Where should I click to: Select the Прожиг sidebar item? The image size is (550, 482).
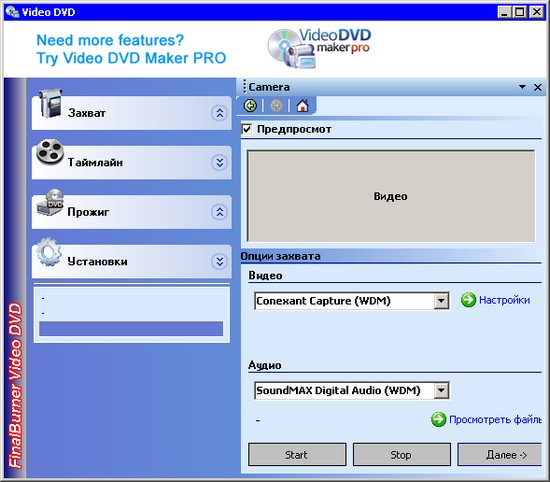(x=132, y=212)
